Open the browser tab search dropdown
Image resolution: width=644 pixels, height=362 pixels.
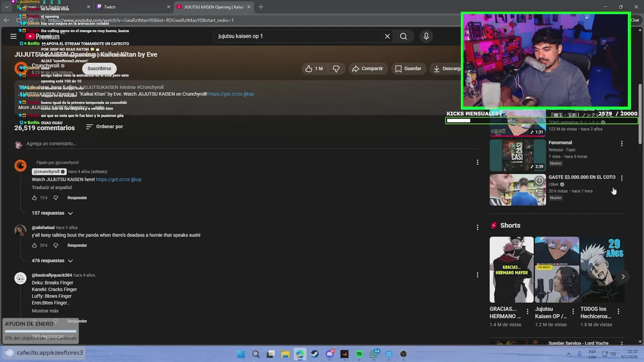(6, 7)
